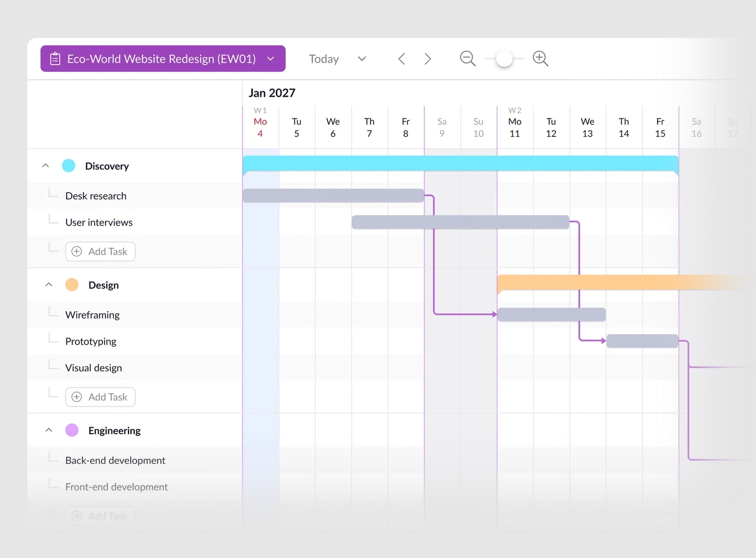Select the Mo 4 date column header
756x558 pixels.
coord(260,127)
